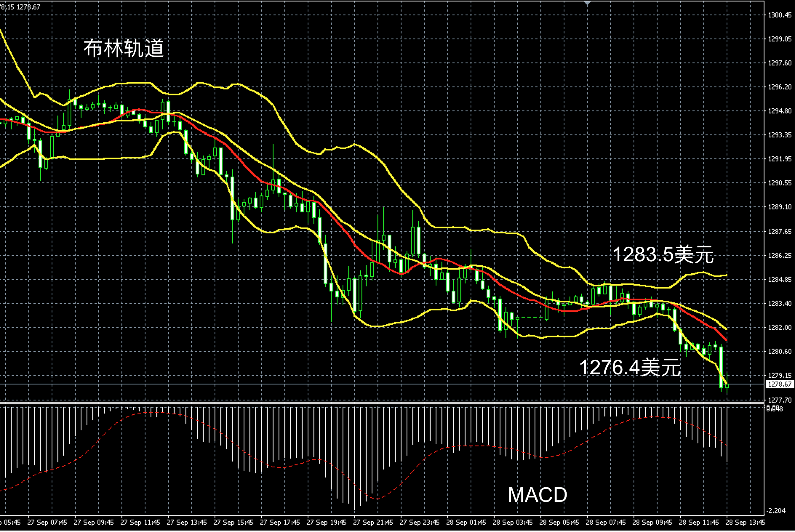Click the 27 Sep 13:45 time label
This screenshot has height=532, width=795.
tap(187, 522)
